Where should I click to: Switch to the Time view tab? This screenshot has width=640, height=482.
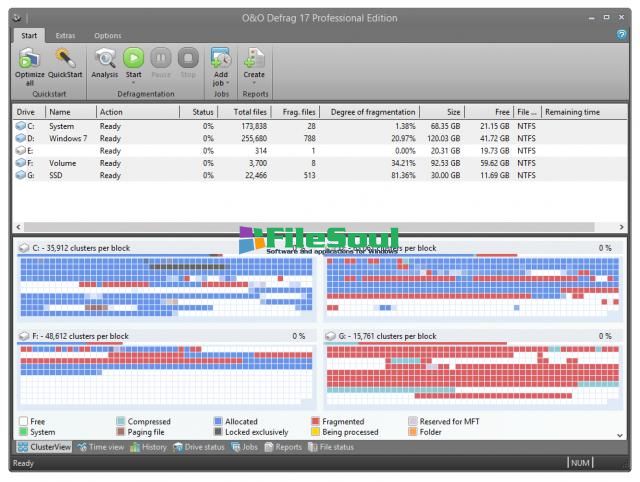(x=101, y=447)
